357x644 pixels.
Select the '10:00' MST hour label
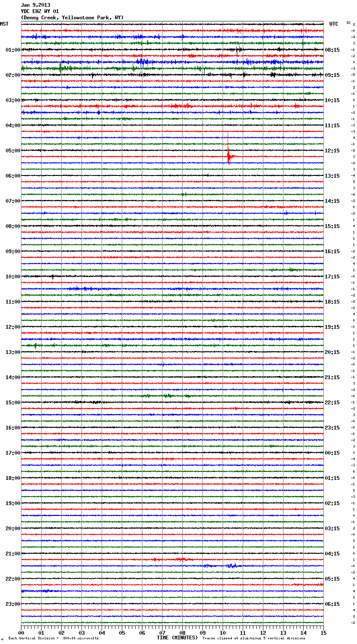point(13,277)
